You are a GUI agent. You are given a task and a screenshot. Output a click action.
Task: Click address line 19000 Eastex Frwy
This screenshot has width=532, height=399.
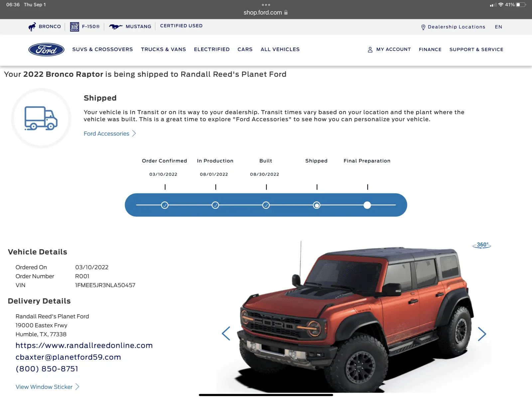point(41,326)
